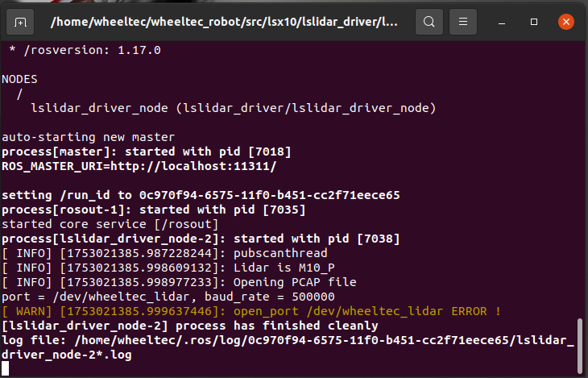The width and height of the screenshot is (588, 378).
Task: Open terminal search
Action: [429, 22]
